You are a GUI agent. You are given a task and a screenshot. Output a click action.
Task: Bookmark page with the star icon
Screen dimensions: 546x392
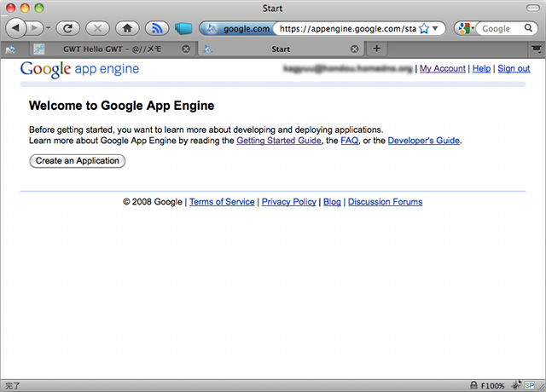point(423,28)
